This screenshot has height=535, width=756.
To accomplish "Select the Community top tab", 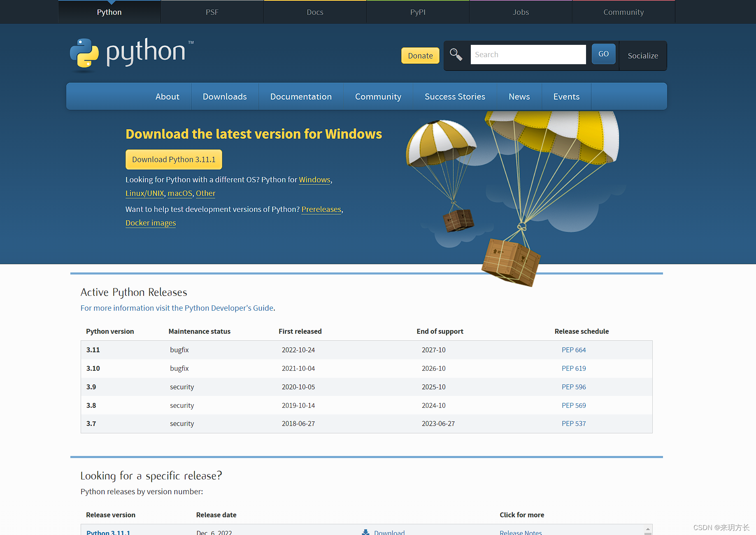I will 623,12.
